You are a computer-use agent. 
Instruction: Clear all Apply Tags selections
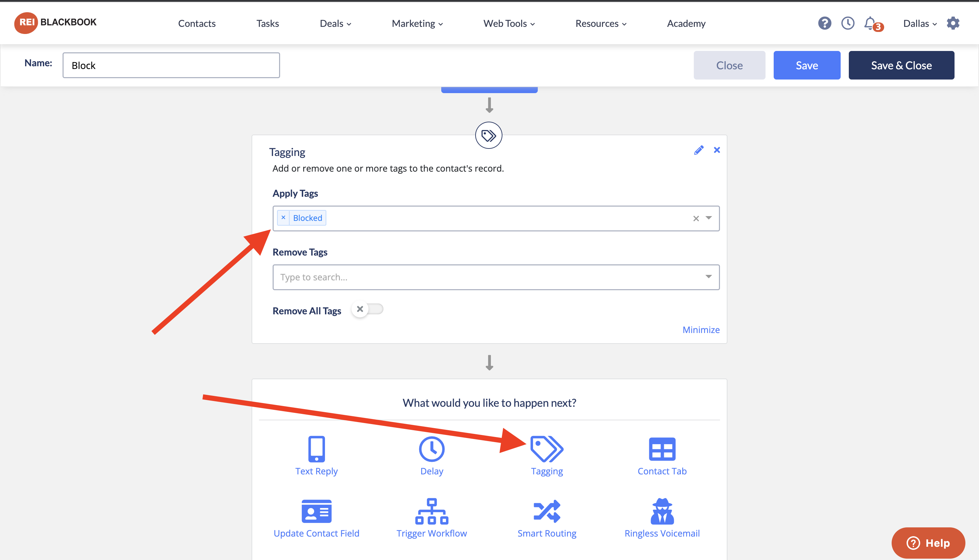695,218
